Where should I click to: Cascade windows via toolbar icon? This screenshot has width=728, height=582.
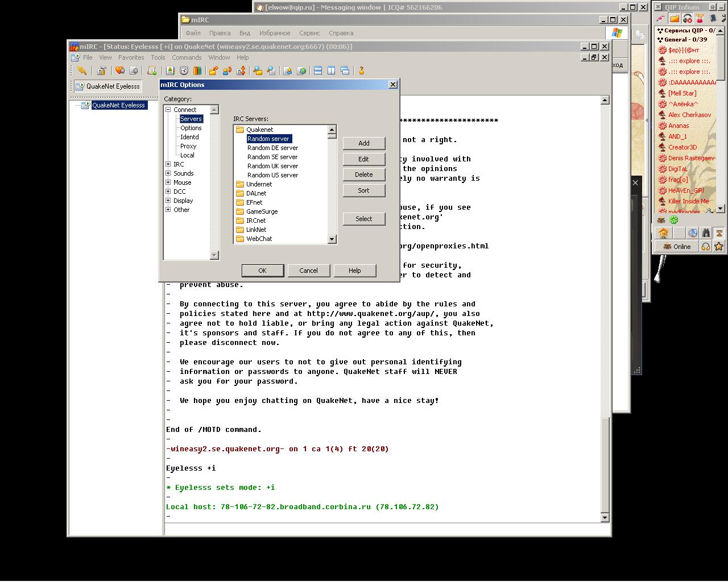click(x=345, y=70)
